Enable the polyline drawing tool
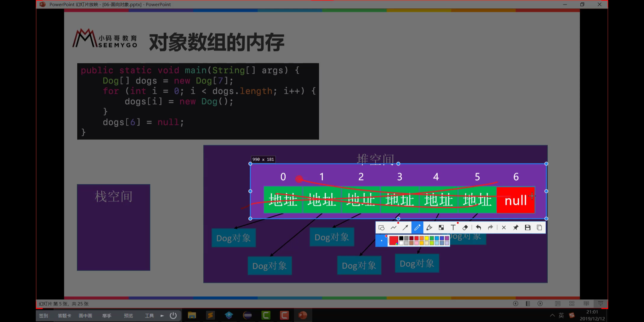The image size is (644, 322). [394, 227]
